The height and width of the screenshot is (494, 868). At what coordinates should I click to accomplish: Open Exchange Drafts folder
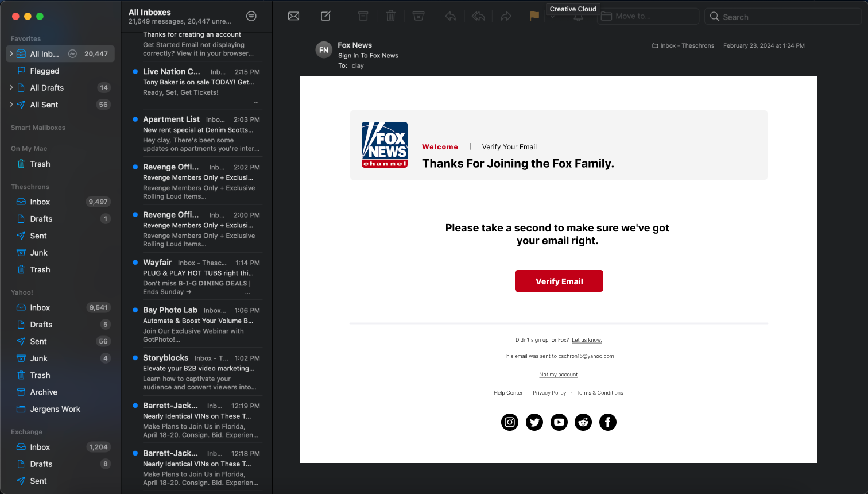[x=60, y=464]
